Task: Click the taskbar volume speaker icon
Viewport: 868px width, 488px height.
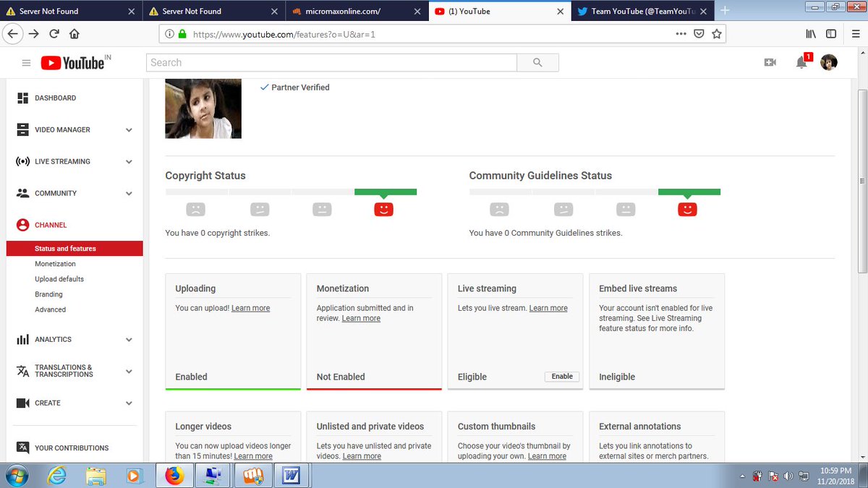Action: [x=788, y=476]
